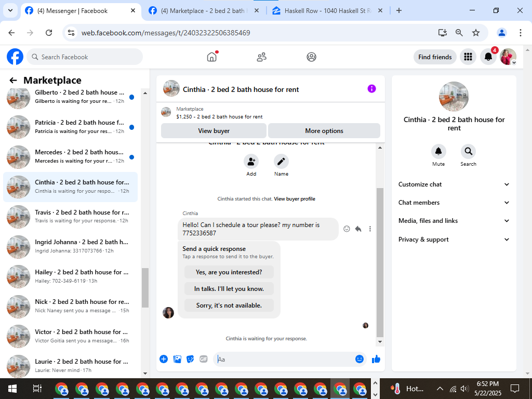Open Travis's conversation in the list
The width and height of the screenshot is (532, 399).
[x=71, y=217]
